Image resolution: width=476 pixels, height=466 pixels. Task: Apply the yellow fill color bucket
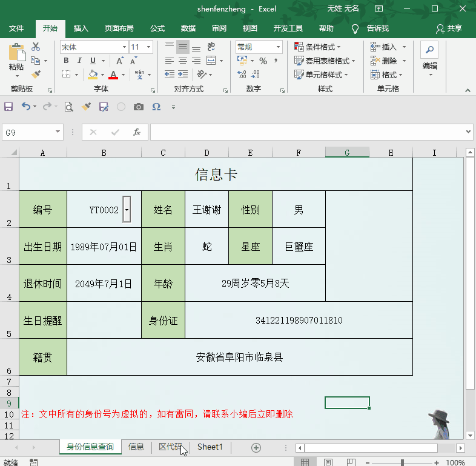click(x=93, y=75)
